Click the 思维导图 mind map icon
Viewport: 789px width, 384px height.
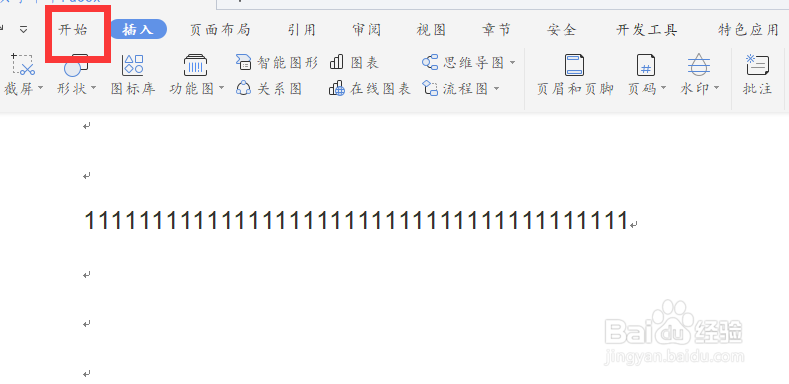[430, 63]
